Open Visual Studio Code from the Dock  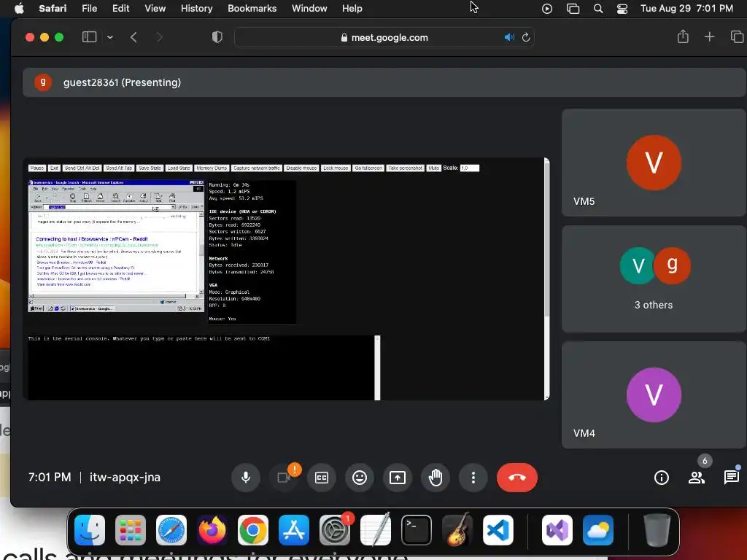tap(498, 530)
